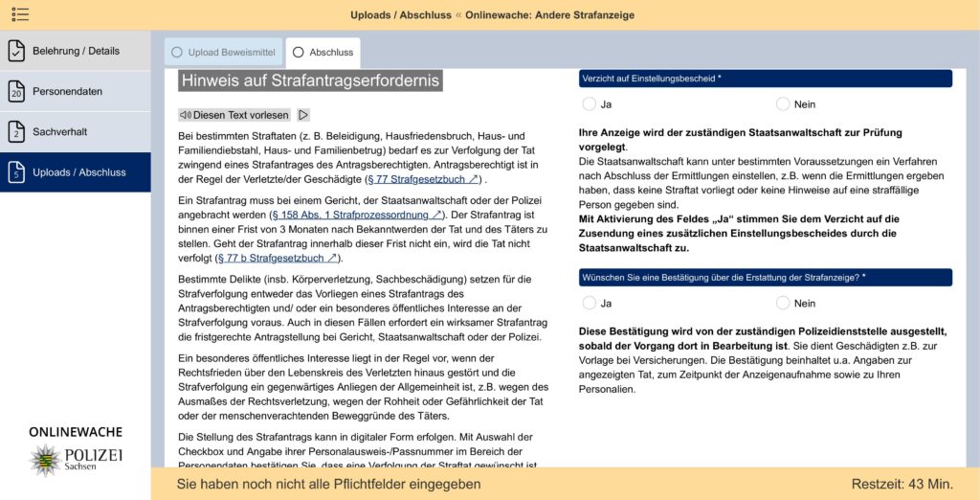Click Diesen Text vorlesen button
The height and width of the screenshot is (500, 980).
(235, 115)
